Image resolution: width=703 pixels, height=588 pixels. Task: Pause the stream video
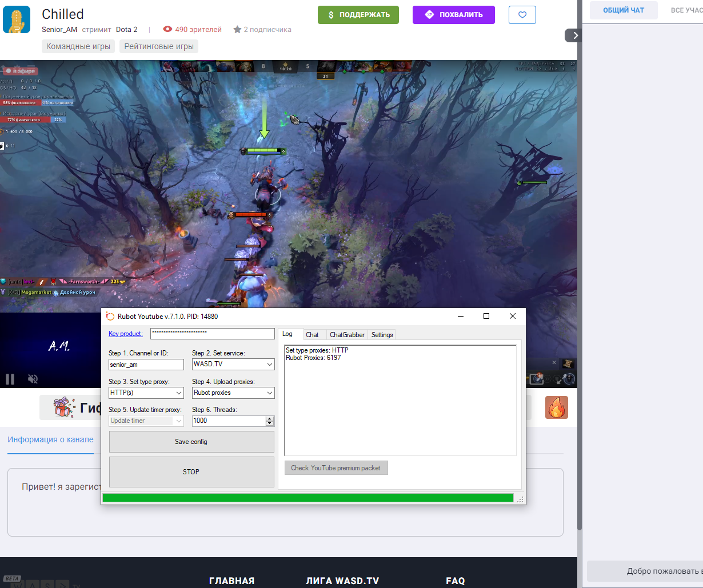click(x=10, y=379)
